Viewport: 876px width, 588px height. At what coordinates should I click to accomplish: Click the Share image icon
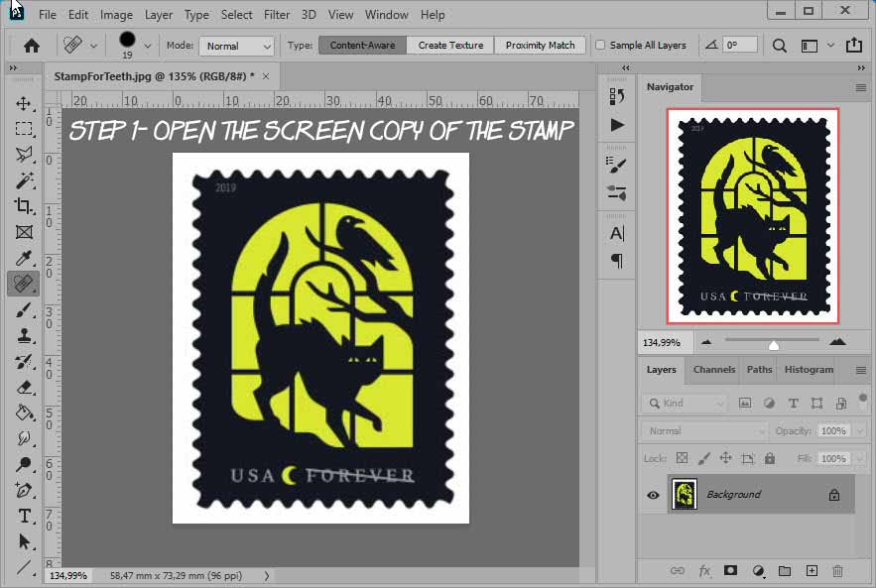tap(854, 45)
